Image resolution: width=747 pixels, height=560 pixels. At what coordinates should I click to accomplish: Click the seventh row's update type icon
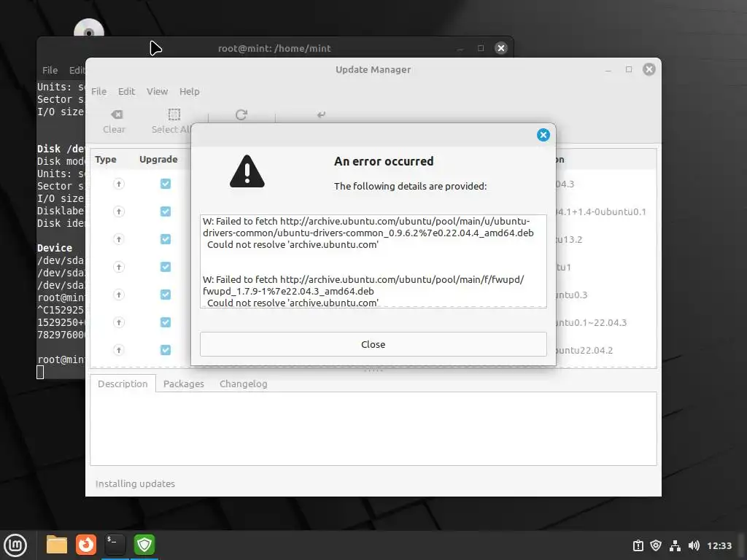(x=119, y=350)
